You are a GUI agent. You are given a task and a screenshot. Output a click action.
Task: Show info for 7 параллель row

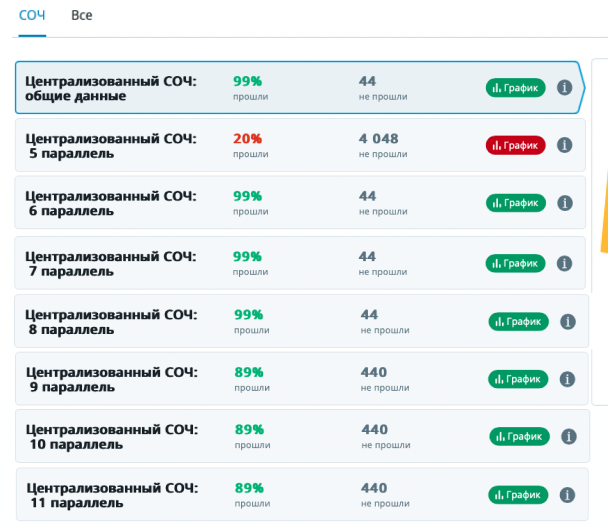tap(564, 264)
